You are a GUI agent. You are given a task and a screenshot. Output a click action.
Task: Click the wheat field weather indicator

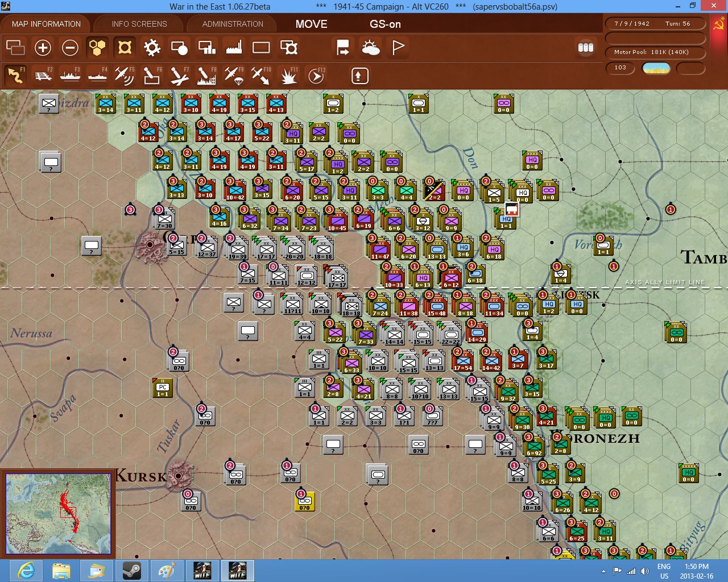pyautogui.click(x=656, y=68)
